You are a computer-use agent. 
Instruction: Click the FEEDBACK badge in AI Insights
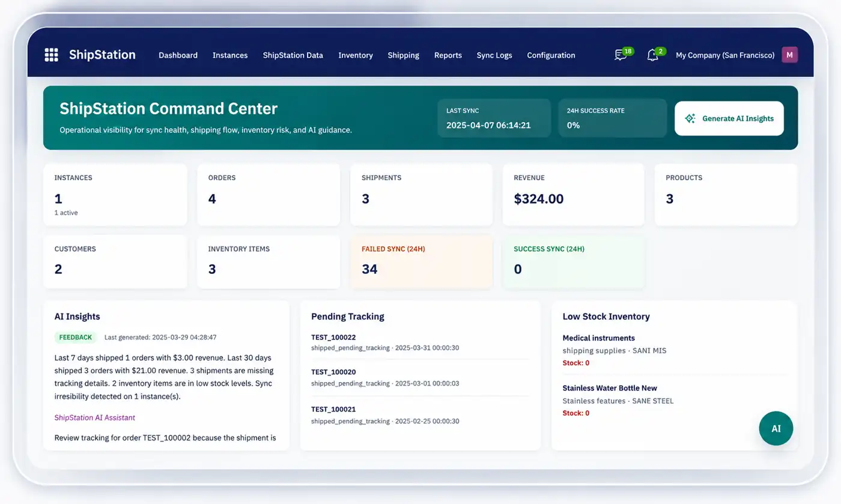pyautogui.click(x=76, y=337)
